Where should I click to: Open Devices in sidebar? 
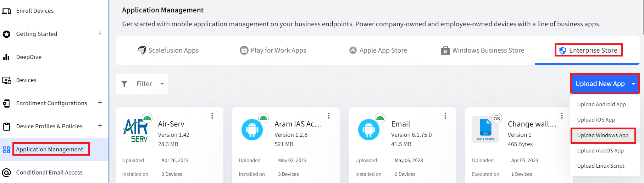point(26,80)
